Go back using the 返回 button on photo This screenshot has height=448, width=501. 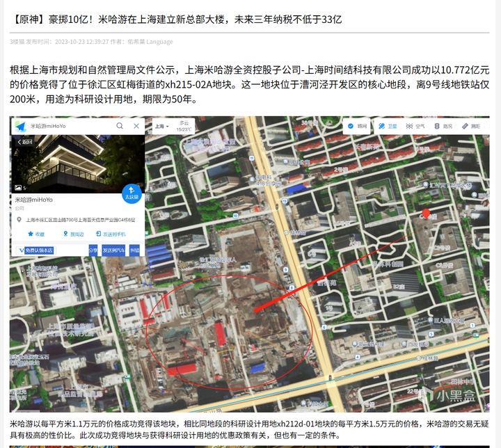(x=25, y=142)
